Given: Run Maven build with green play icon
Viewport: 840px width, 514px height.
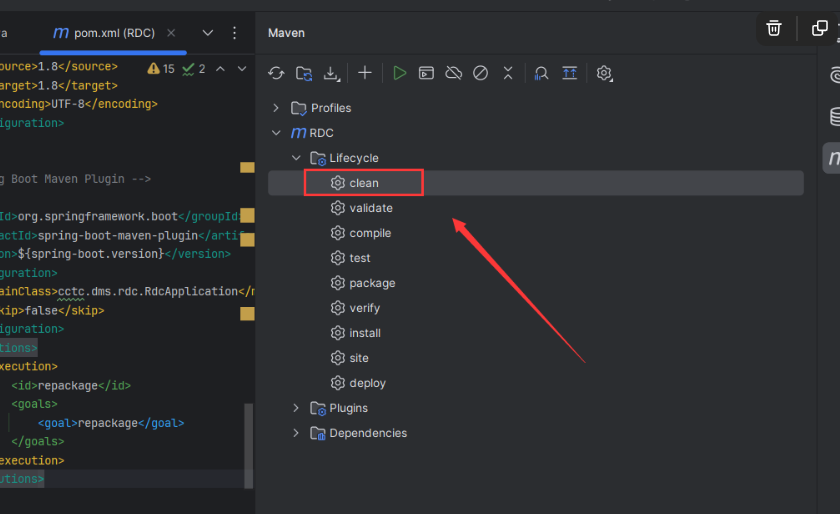Looking at the screenshot, I should click(399, 73).
